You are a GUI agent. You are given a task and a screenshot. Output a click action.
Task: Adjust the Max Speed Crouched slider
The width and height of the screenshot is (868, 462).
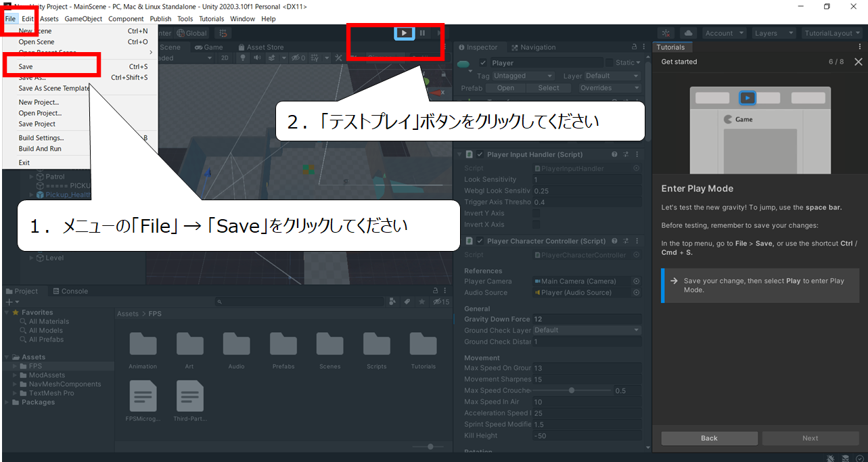(x=572, y=390)
